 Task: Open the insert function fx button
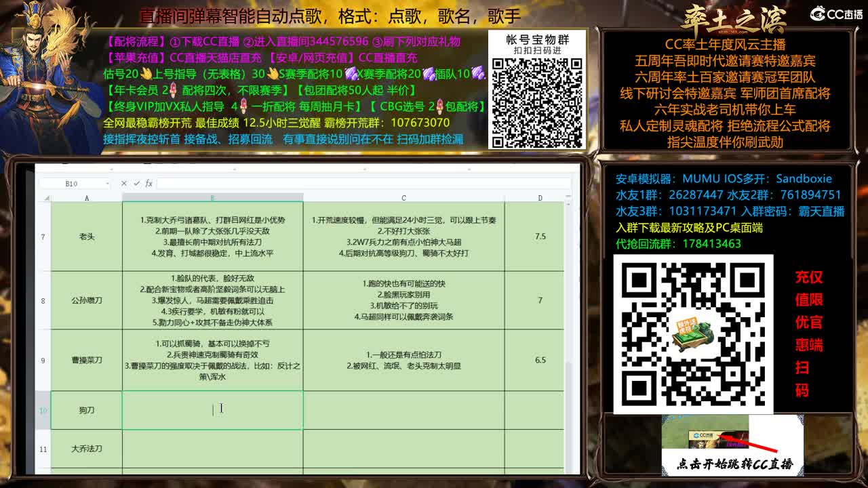click(149, 184)
